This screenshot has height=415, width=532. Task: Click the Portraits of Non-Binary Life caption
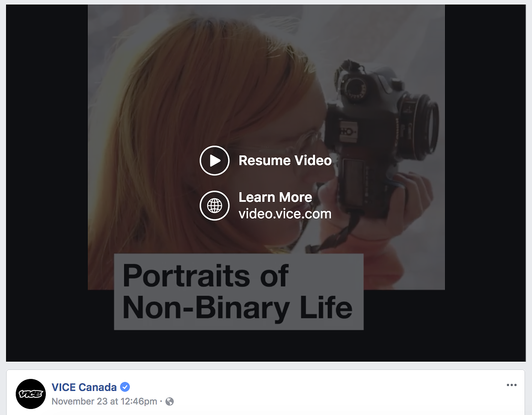pyautogui.click(x=239, y=292)
